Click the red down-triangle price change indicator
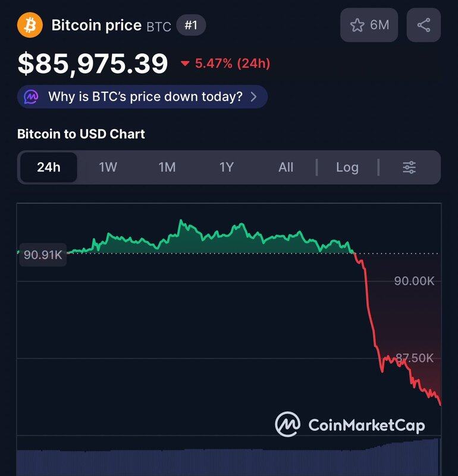Screen dimensions: 458x476 coord(185,64)
